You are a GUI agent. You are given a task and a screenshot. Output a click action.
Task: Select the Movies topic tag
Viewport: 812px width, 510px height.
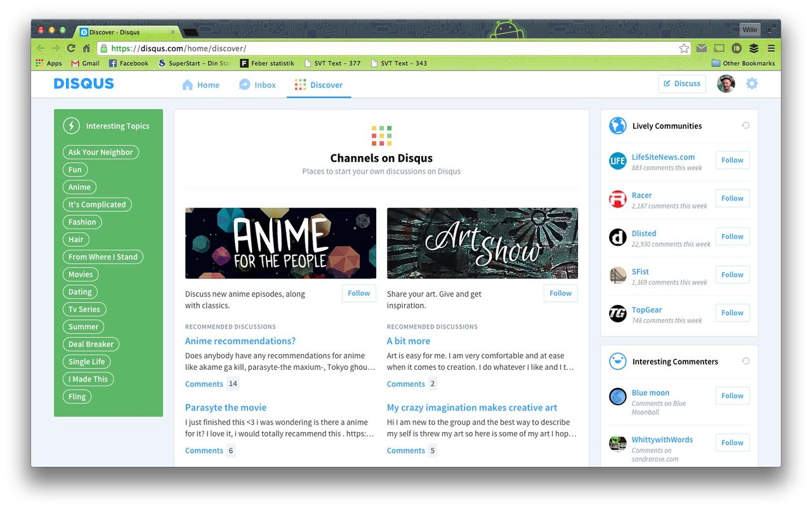click(81, 274)
